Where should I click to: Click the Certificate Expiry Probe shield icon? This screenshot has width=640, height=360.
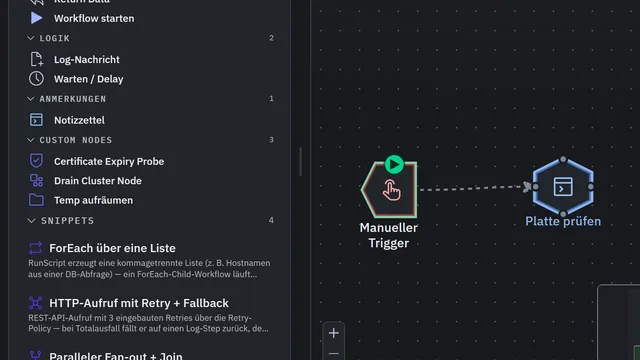[36, 161]
